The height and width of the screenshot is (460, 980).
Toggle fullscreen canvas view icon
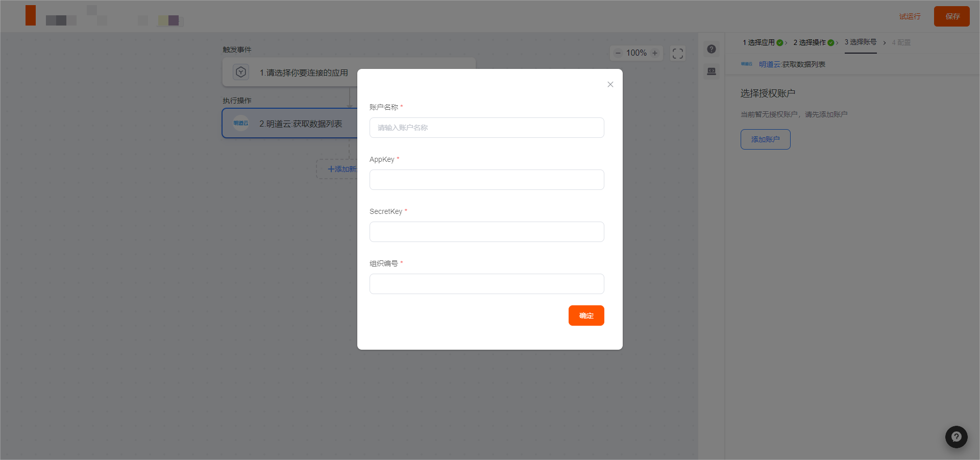click(x=678, y=54)
